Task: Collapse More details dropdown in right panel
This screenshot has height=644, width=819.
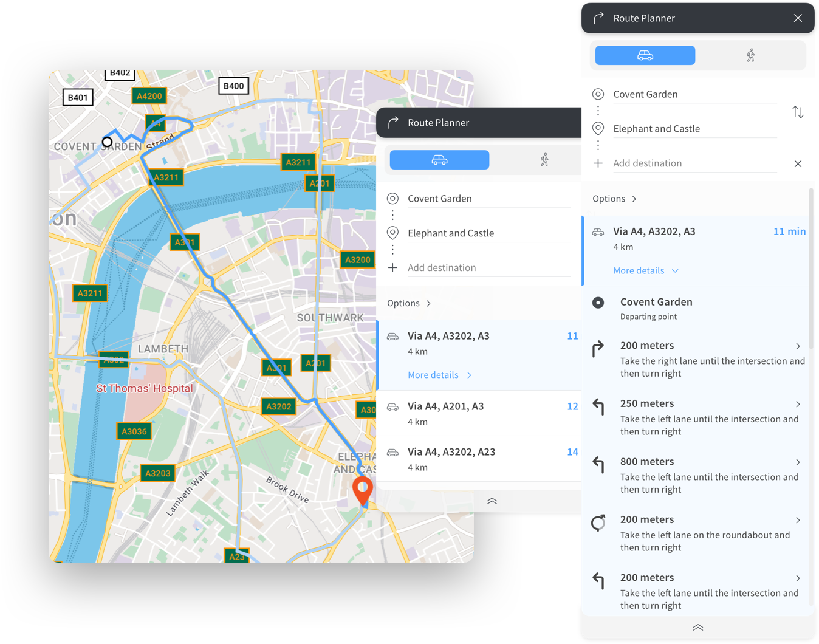Action: [x=645, y=270]
